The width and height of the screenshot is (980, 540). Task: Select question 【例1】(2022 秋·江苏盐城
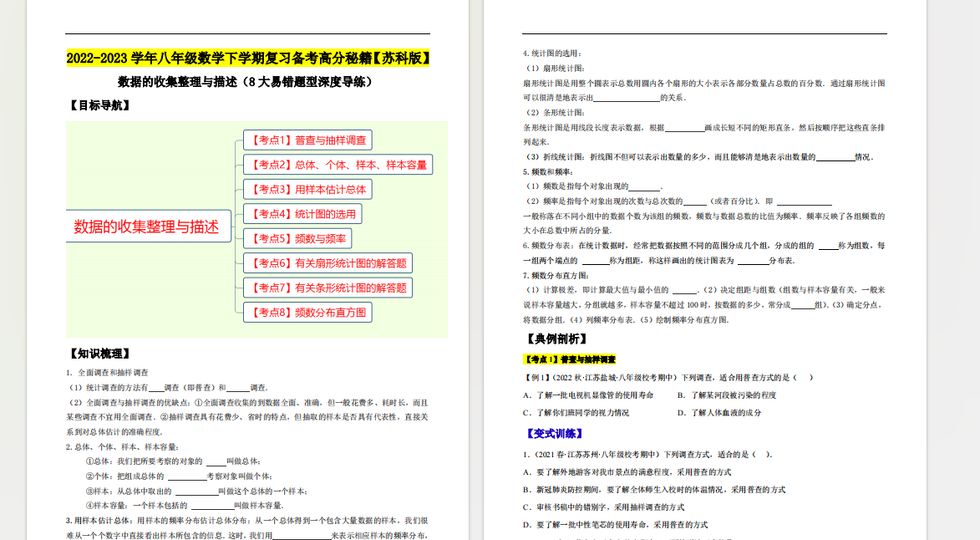click(x=668, y=378)
